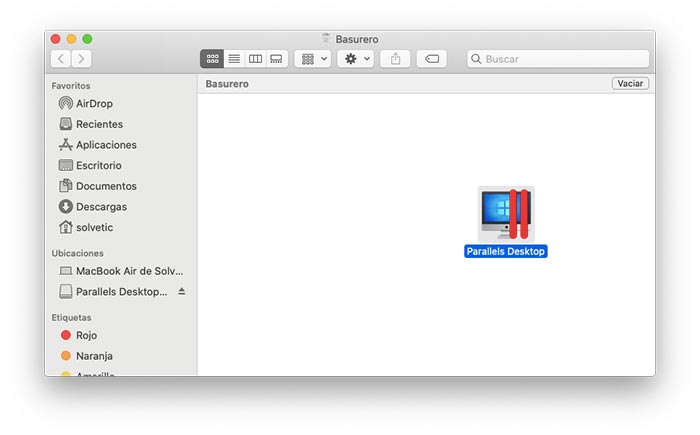Eject the Parallels Desktop volume
The image size is (700, 435).
click(x=182, y=291)
